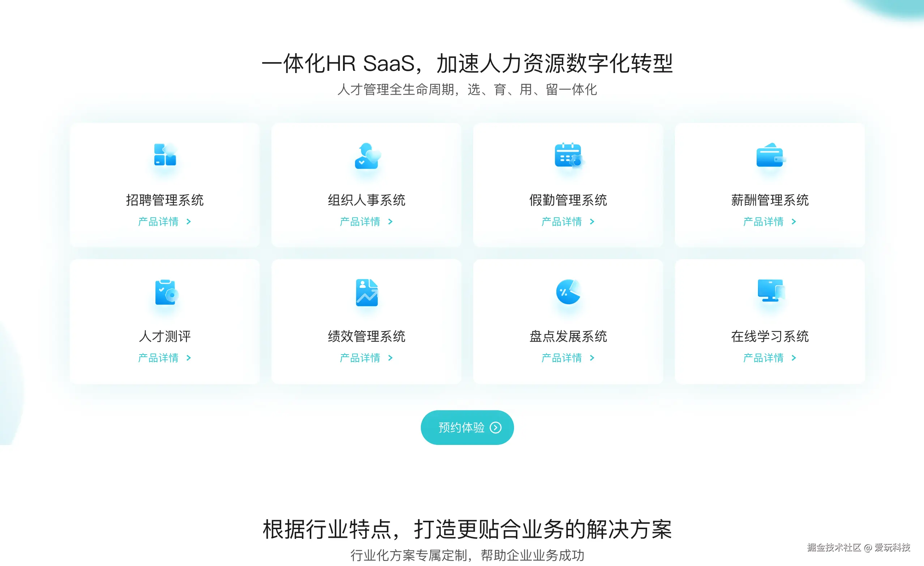Click the 人才测评 clipboard icon
The width and height of the screenshot is (924, 566).
[x=165, y=292]
